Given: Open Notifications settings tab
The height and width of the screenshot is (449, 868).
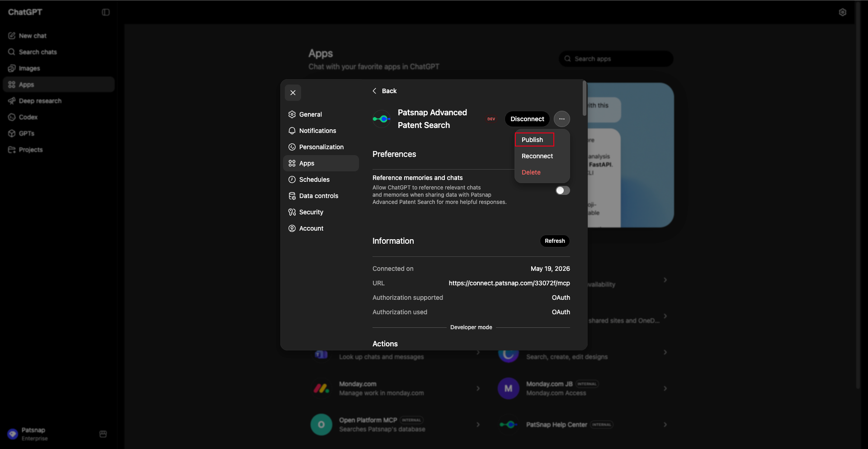Looking at the screenshot, I should click(321, 131).
